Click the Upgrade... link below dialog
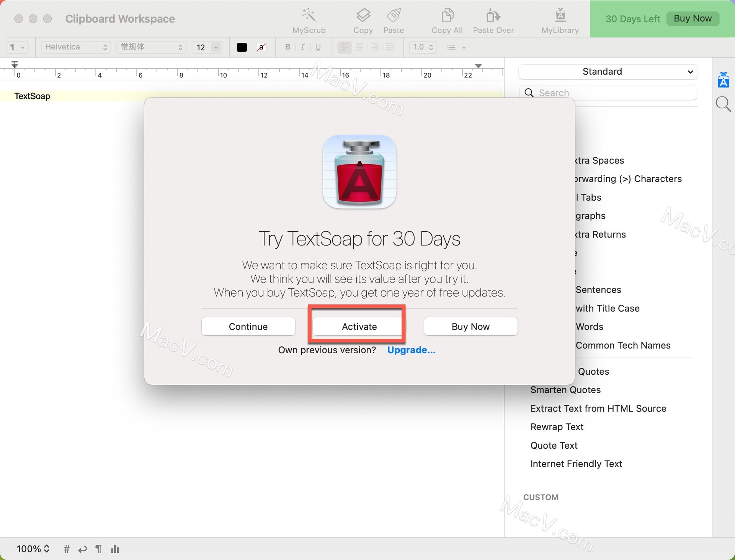This screenshot has width=735, height=560. [411, 350]
